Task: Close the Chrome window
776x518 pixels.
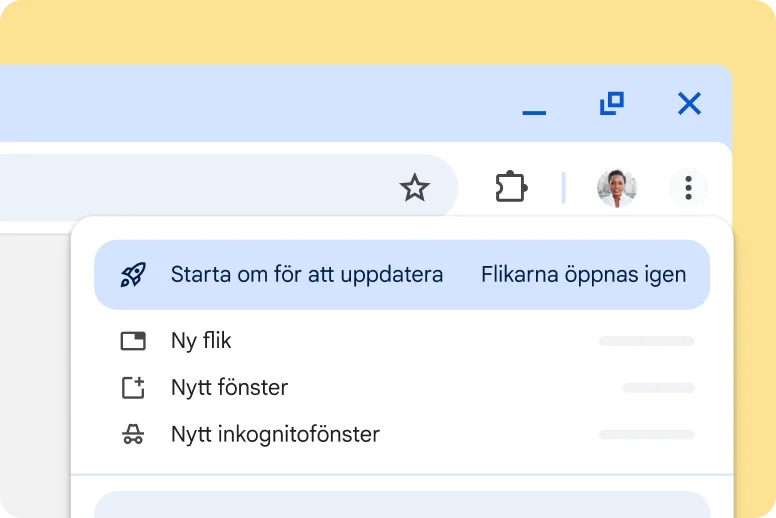Action: [689, 103]
